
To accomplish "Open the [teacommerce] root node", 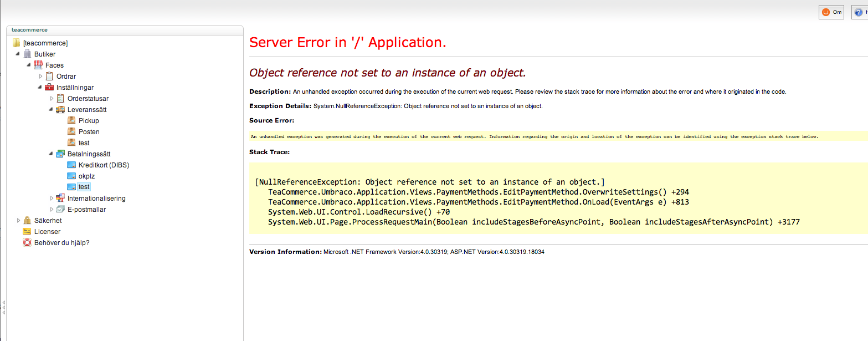I will click(45, 43).
